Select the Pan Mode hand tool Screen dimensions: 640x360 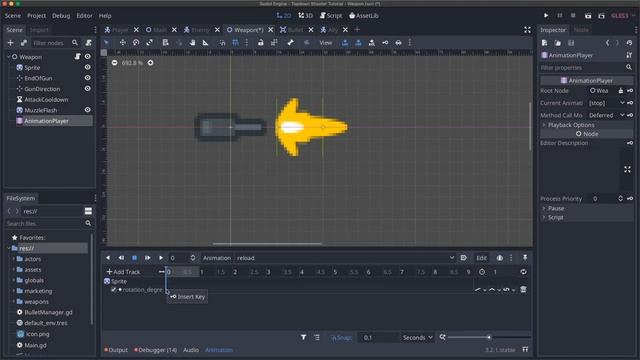click(x=192, y=42)
